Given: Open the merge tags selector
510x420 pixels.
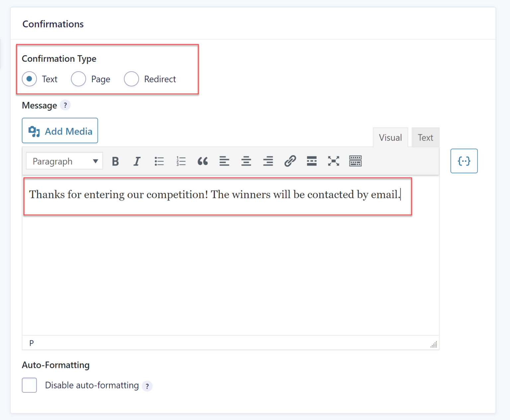Looking at the screenshot, I should (464, 161).
